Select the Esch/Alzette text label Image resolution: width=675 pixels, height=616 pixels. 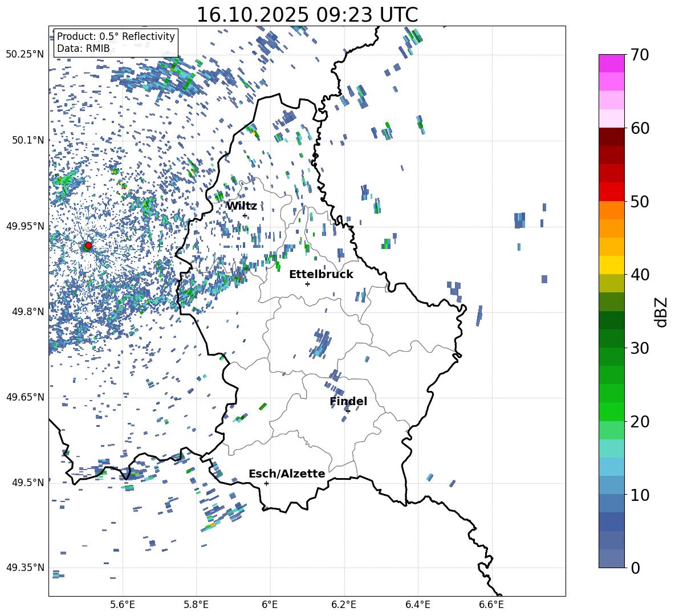coord(287,474)
